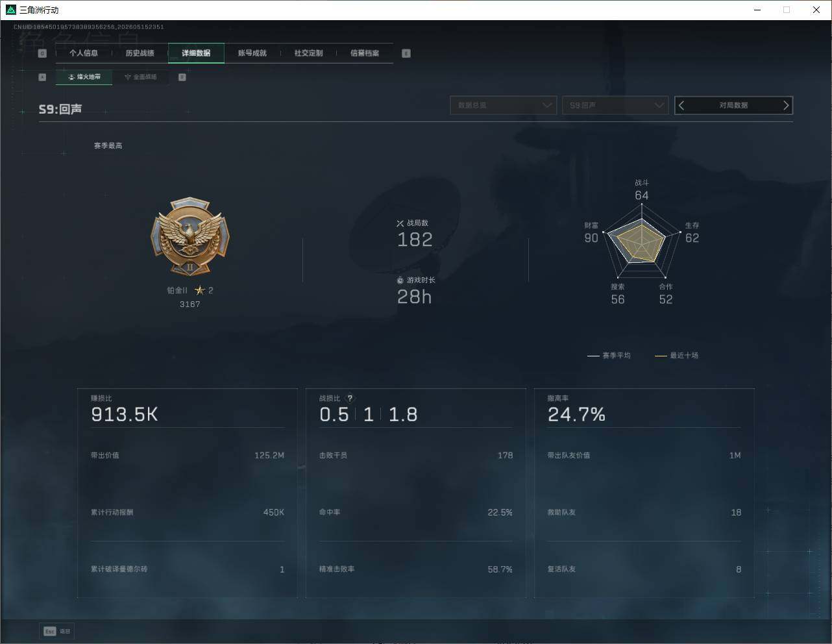Click the 合作 score 52 on radar
The height and width of the screenshot is (644, 832).
666,300
